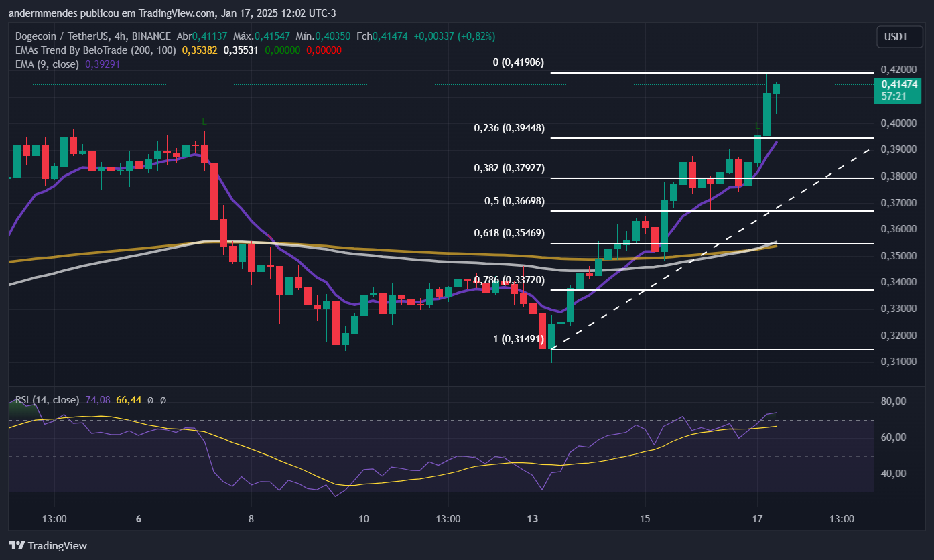Click date label 8 on the time axis
Image resolution: width=934 pixels, height=560 pixels.
pyautogui.click(x=251, y=519)
